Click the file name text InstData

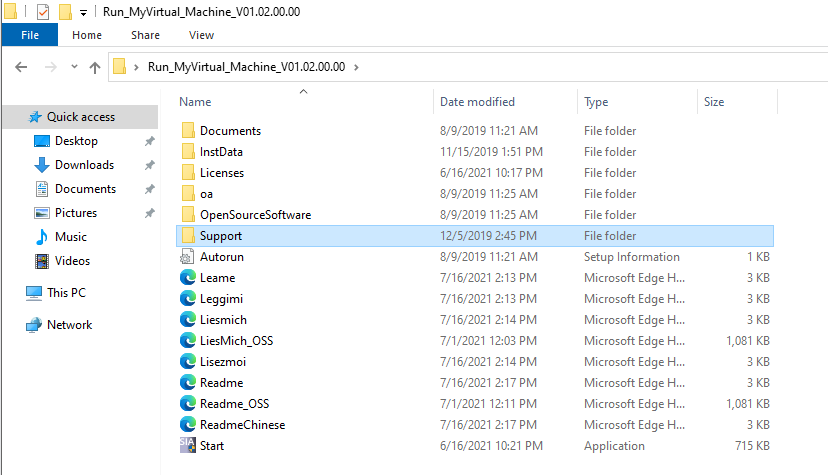221,152
